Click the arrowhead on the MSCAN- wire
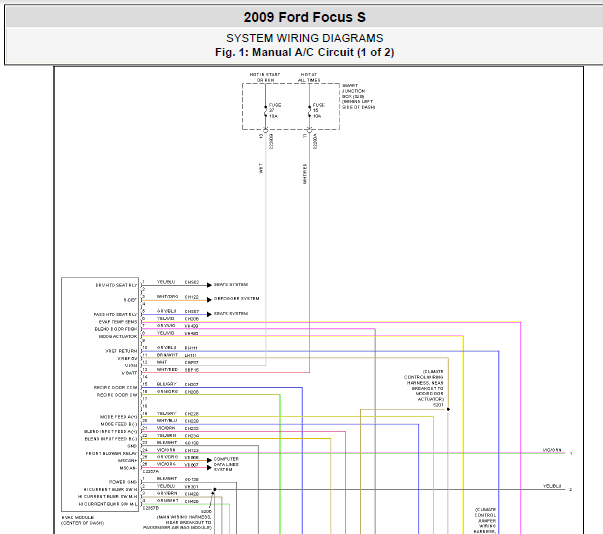Image resolution: width=603 pixels, height=534 pixels. [209, 467]
